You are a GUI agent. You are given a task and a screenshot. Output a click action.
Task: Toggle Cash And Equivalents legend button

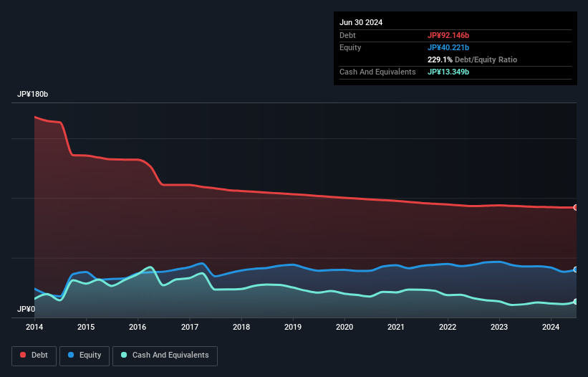tap(165, 355)
